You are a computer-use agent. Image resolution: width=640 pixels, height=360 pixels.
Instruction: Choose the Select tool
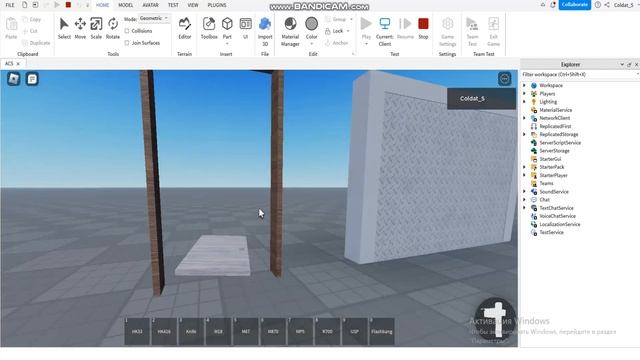click(x=64, y=28)
